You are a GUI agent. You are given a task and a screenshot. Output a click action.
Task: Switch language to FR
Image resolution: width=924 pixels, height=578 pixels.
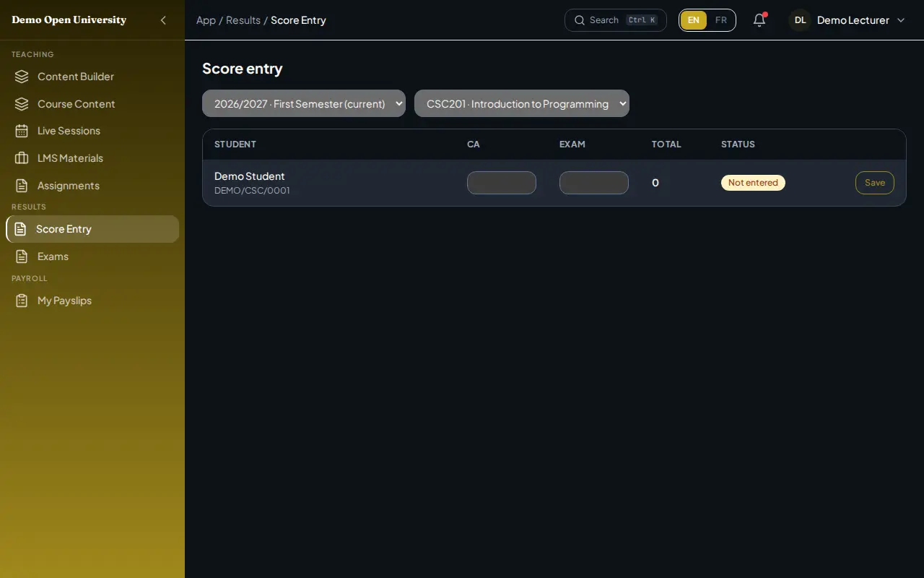tap(721, 20)
